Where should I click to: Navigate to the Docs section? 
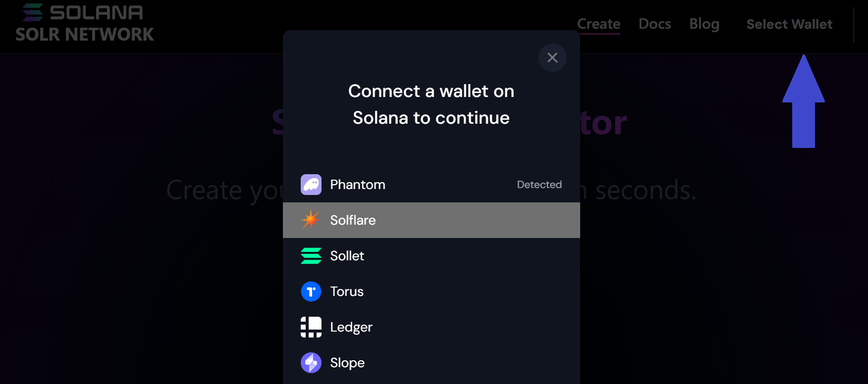(654, 24)
